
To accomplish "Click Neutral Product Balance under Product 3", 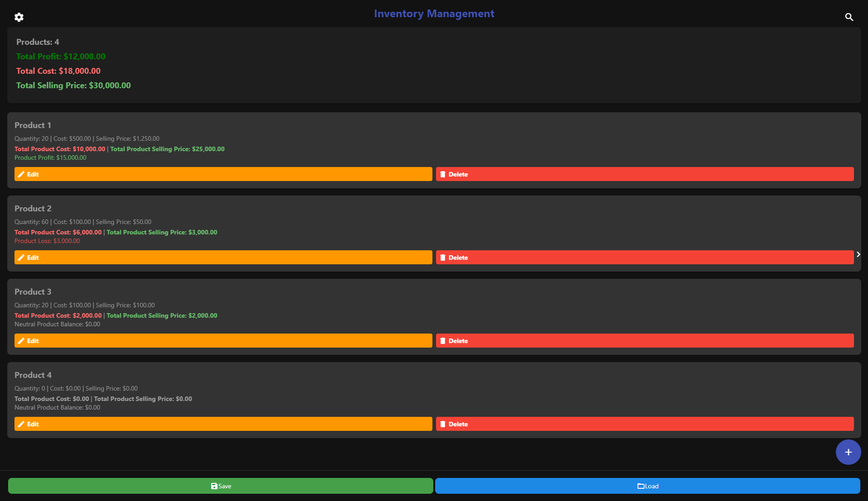I will click(x=57, y=324).
